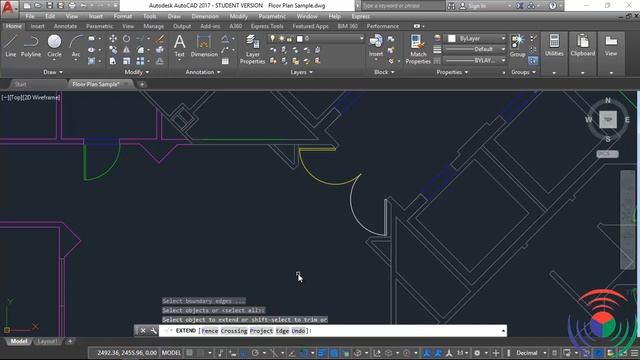Screen dimensions: 640x360
Task: Click the Copy tool icon
Action: pos(113,50)
